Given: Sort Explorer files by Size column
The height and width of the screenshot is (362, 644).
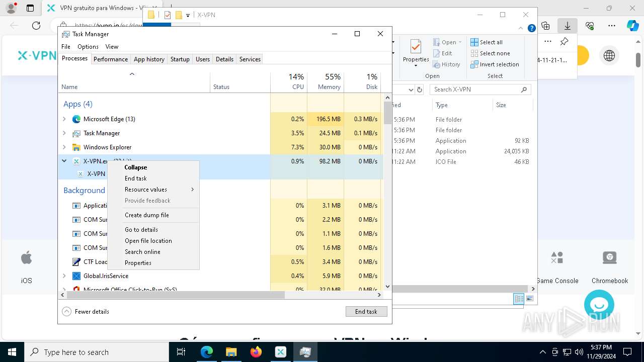Looking at the screenshot, I should [x=512, y=105].
